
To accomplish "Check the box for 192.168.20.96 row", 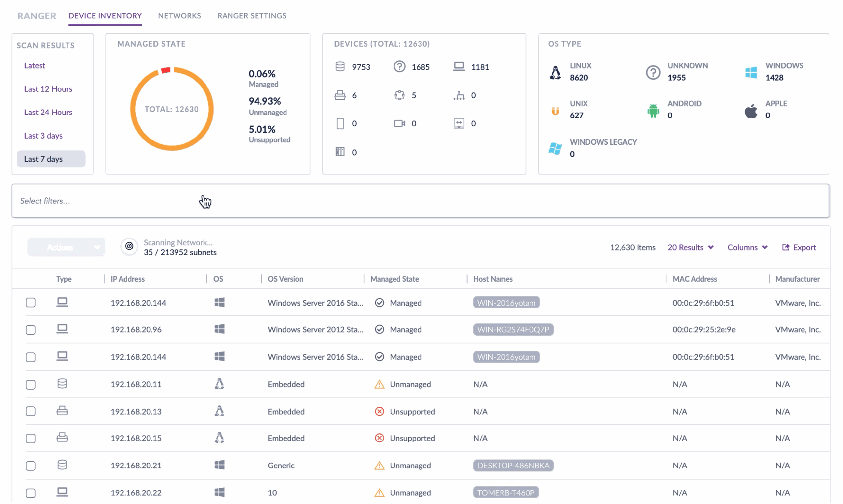I will (31, 330).
